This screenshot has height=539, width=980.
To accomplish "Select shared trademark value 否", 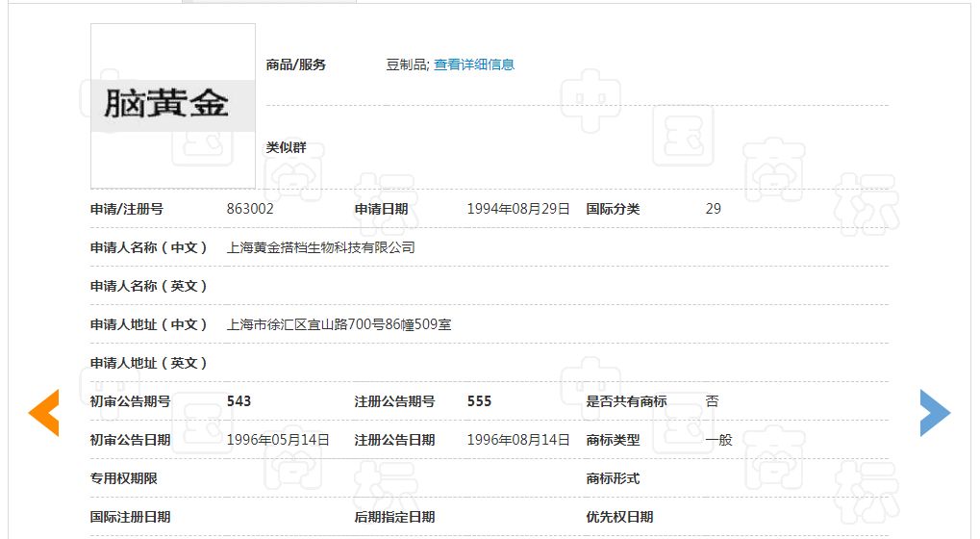I will tap(712, 401).
